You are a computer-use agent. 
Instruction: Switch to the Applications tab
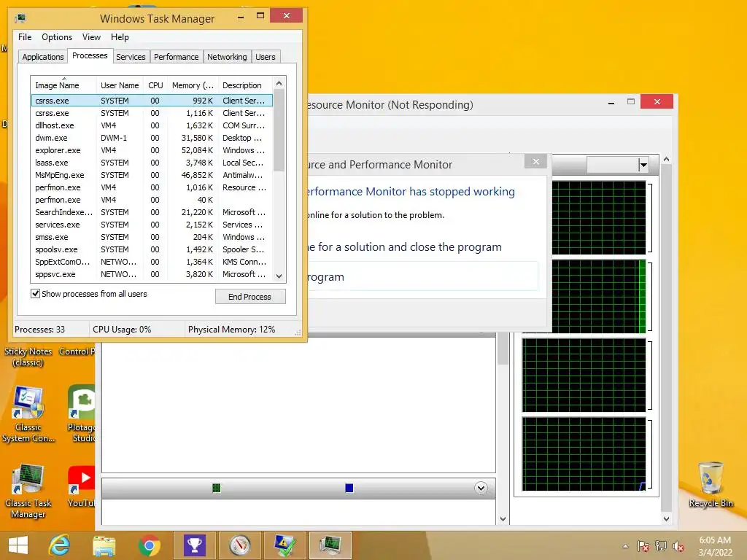[x=43, y=57]
